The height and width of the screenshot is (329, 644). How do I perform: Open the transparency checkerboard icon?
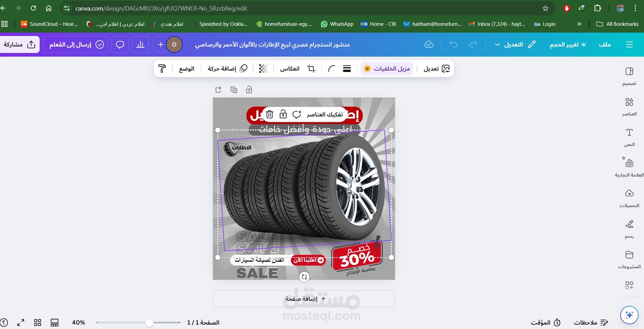pyautogui.click(x=263, y=69)
